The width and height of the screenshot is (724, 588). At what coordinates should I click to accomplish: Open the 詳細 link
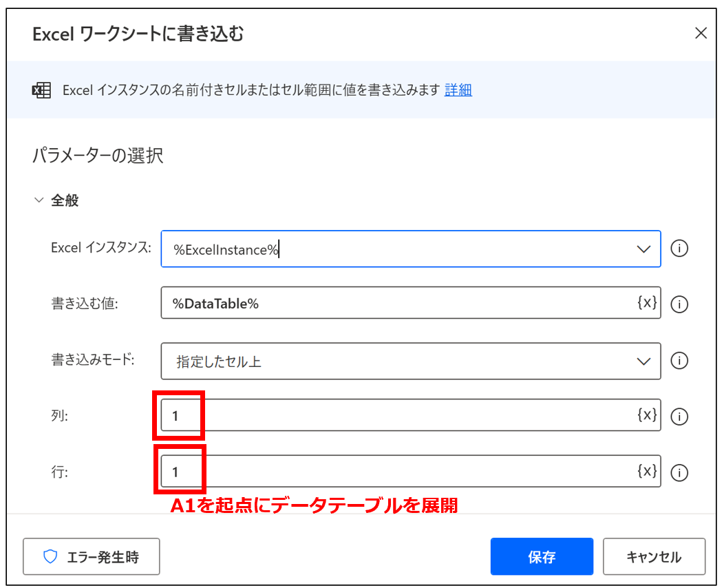(x=458, y=90)
